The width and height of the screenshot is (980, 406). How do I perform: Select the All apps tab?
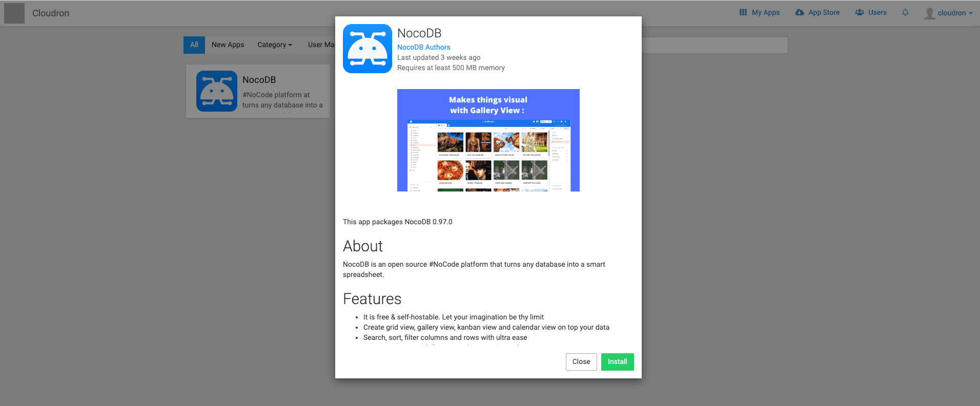point(194,45)
